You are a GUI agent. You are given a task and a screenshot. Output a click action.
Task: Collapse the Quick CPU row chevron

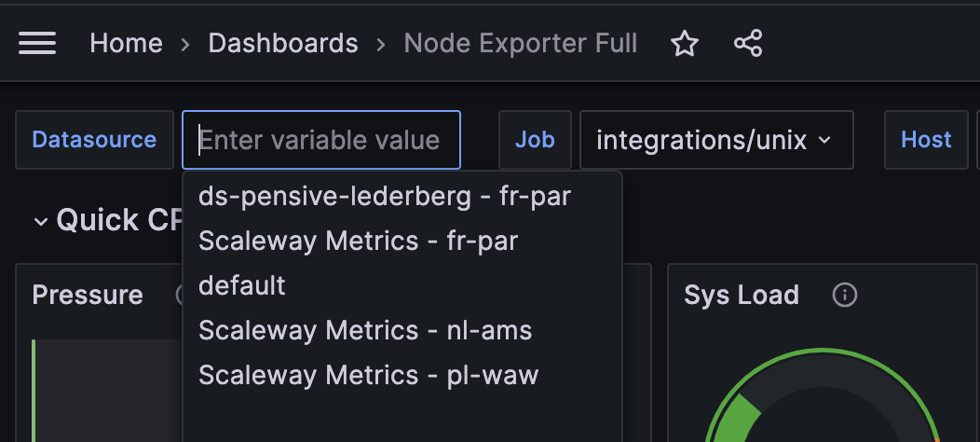[x=41, y=221]
